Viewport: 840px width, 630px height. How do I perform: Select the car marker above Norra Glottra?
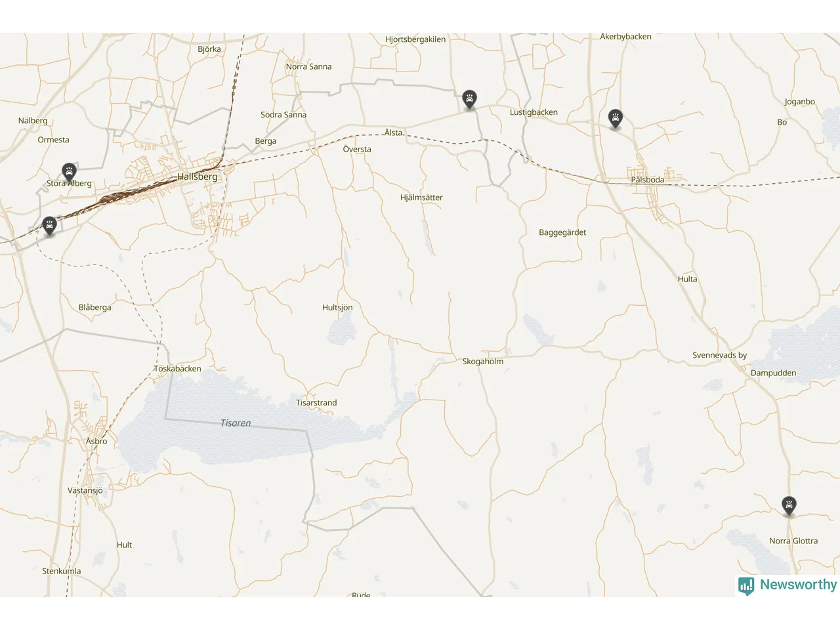click(x=789, y=505)
